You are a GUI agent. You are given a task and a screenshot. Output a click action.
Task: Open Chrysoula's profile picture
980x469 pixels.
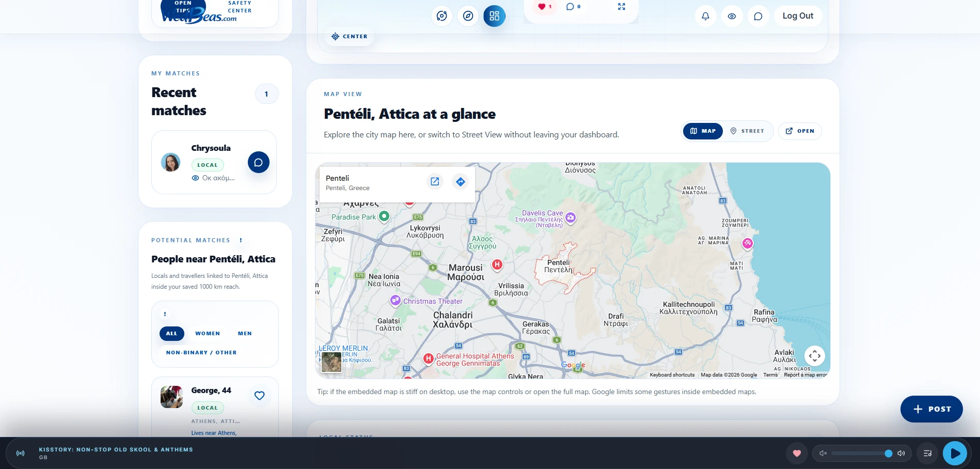click(x=170, y=162)
